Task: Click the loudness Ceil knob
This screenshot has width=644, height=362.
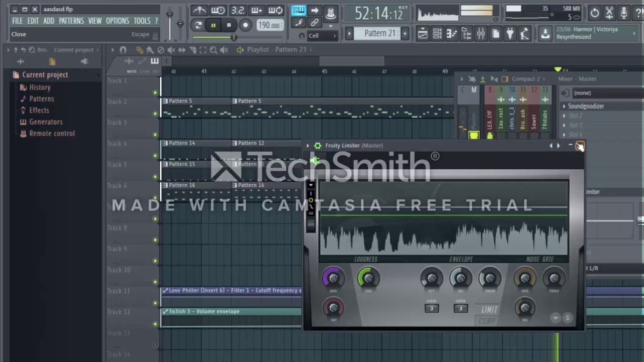Action: pyautogui.click(x=368, y=278)
